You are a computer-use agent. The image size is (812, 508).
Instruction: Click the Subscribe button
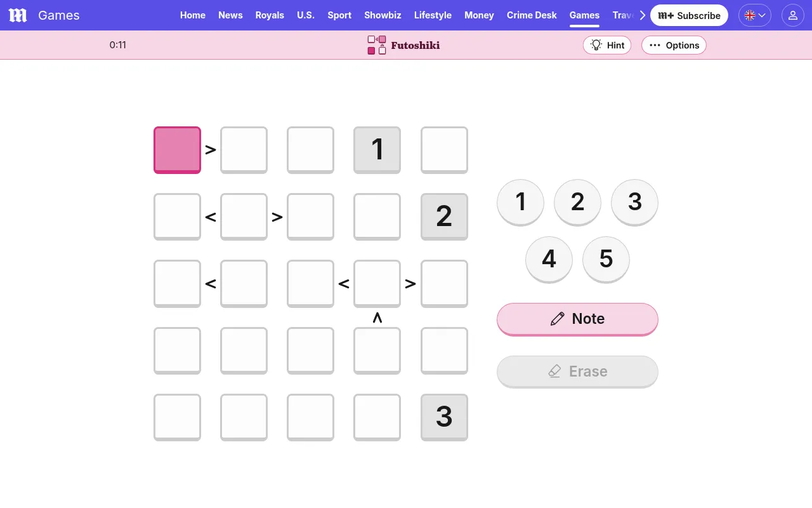pos(689,15)
